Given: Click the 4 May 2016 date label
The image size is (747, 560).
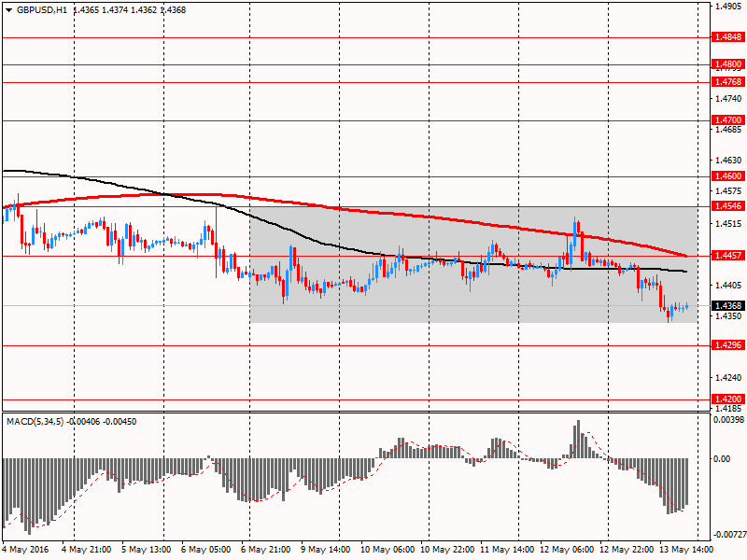Looking at the screenshot, I should [x=25, y=550].
